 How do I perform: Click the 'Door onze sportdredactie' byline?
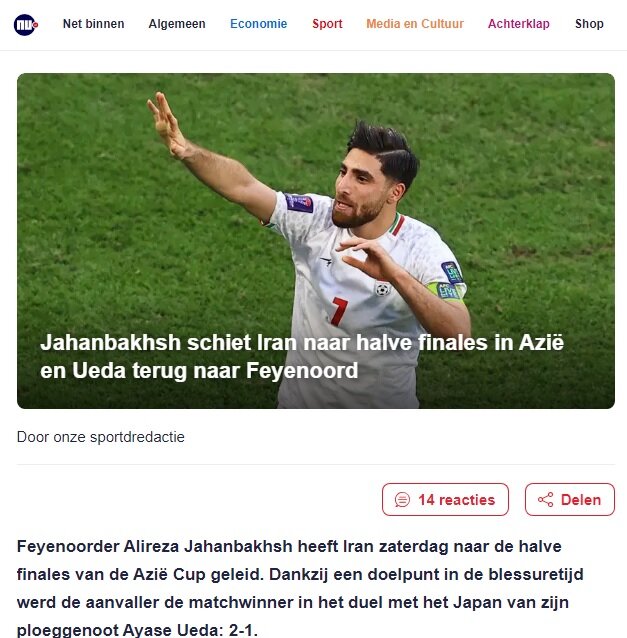100,437
